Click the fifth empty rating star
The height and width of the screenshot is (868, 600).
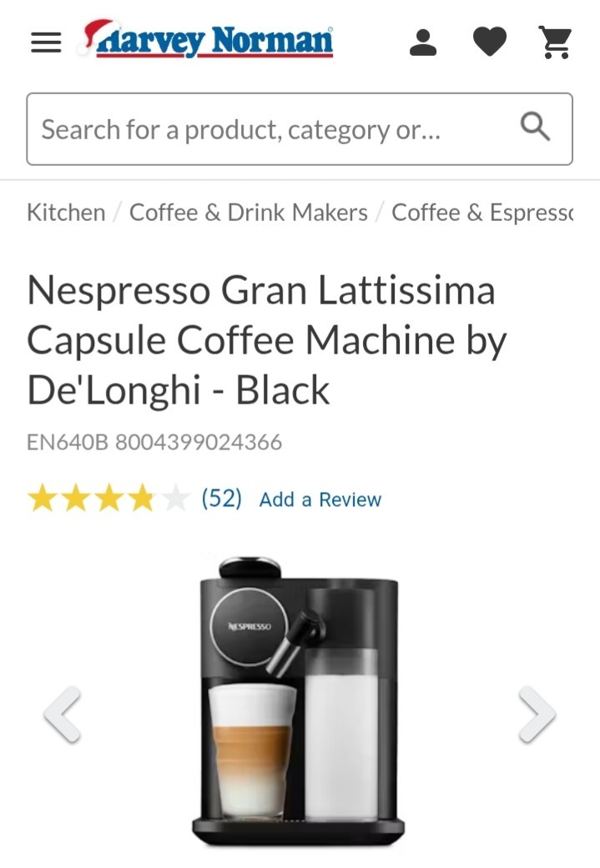point(175,498)
